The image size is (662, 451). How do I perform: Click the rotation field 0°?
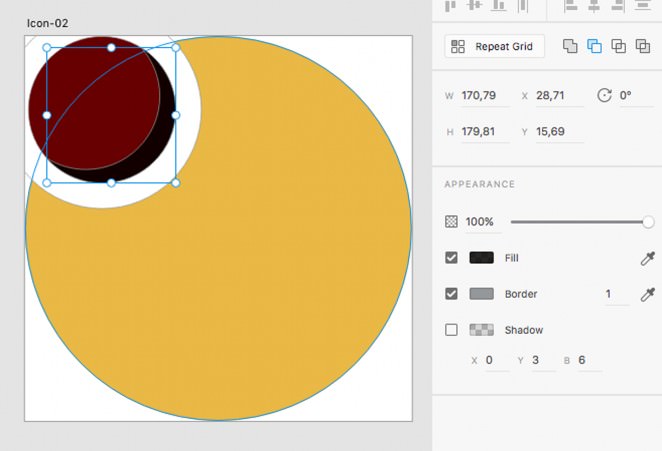[635, 95]
